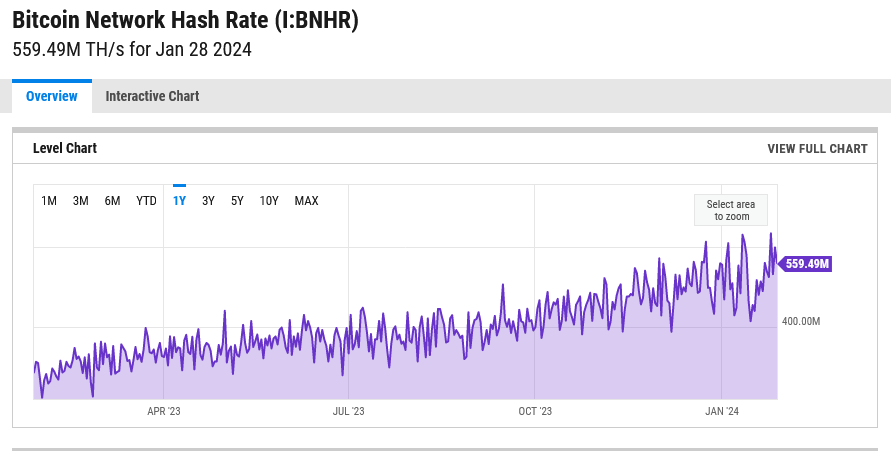Click the VIEW FULL CHART link

(x=817, y=149)
